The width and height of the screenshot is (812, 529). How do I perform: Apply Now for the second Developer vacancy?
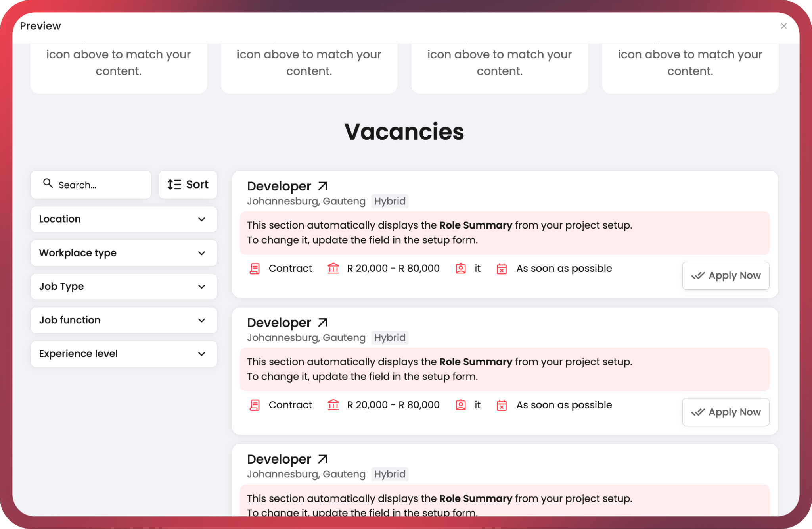pos(726,412)
